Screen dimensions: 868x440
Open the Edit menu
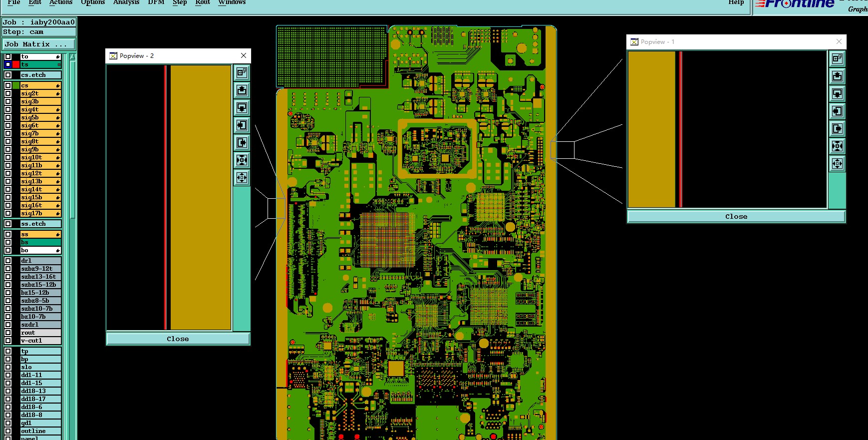35,2
